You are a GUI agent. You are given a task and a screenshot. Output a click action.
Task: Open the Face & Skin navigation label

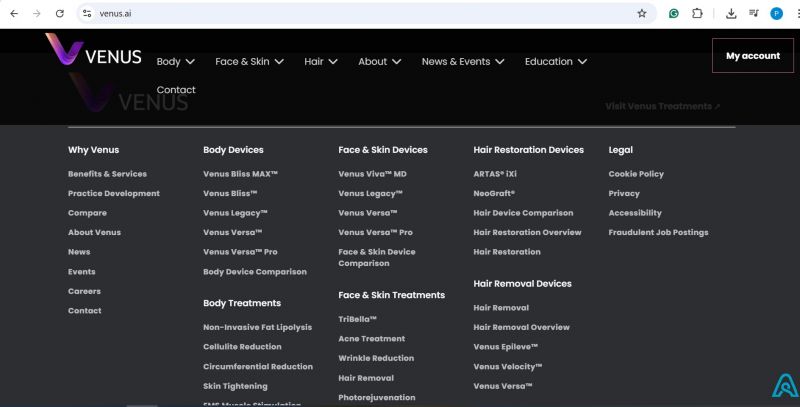coord(242,62)
